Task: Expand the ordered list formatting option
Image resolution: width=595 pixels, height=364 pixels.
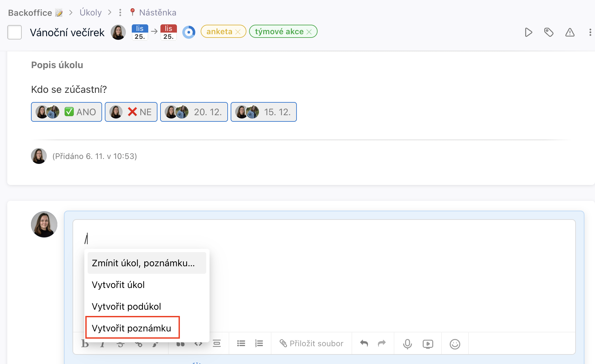Action: pyautogui.click(x=259, y=343)
